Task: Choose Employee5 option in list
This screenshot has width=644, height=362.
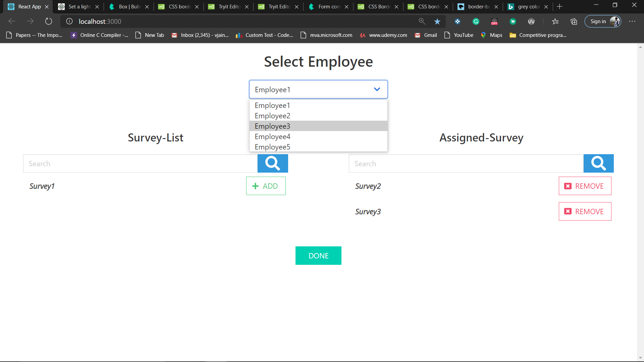Action: (x=272, y=147)
